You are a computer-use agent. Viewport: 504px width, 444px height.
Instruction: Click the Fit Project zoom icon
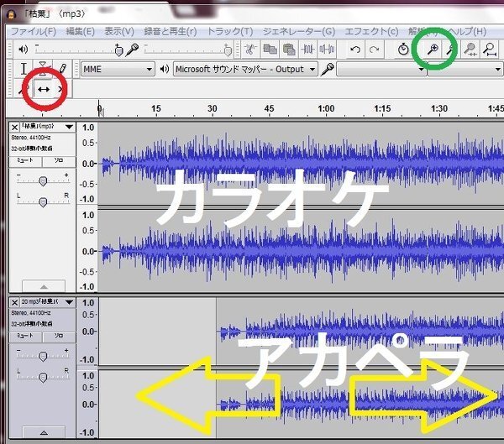coord(490,50)
